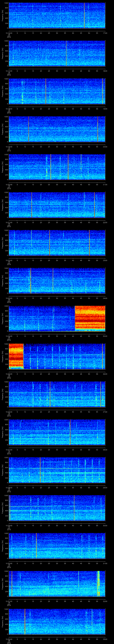
Task: Click Frequency (Hz) axis label of 10:32 spectrogram
Action: [x=3, y=622]
